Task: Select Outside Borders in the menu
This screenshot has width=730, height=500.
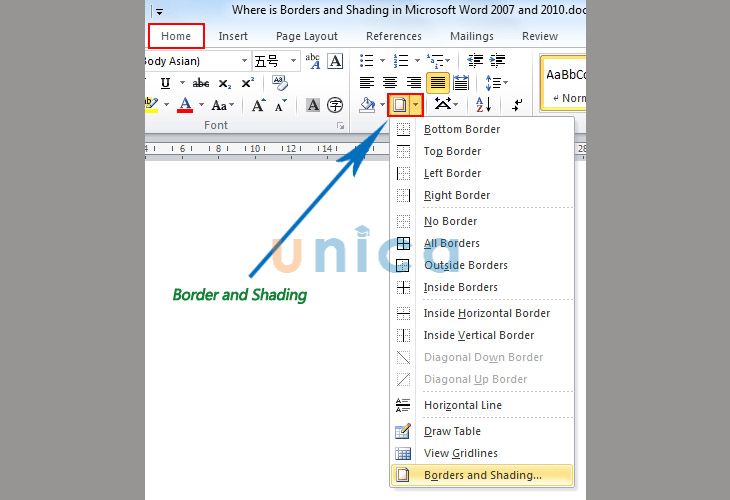Action: (x=481, y=265)
